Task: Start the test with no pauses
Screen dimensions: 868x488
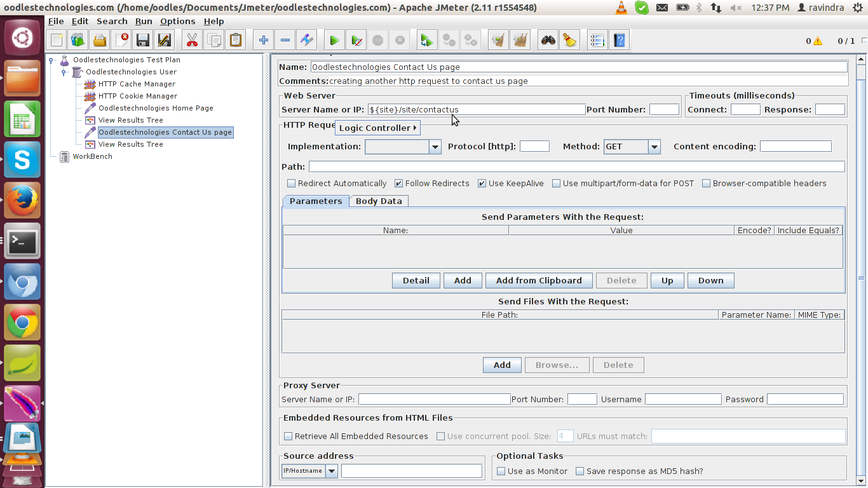Action: pos(356,41)
